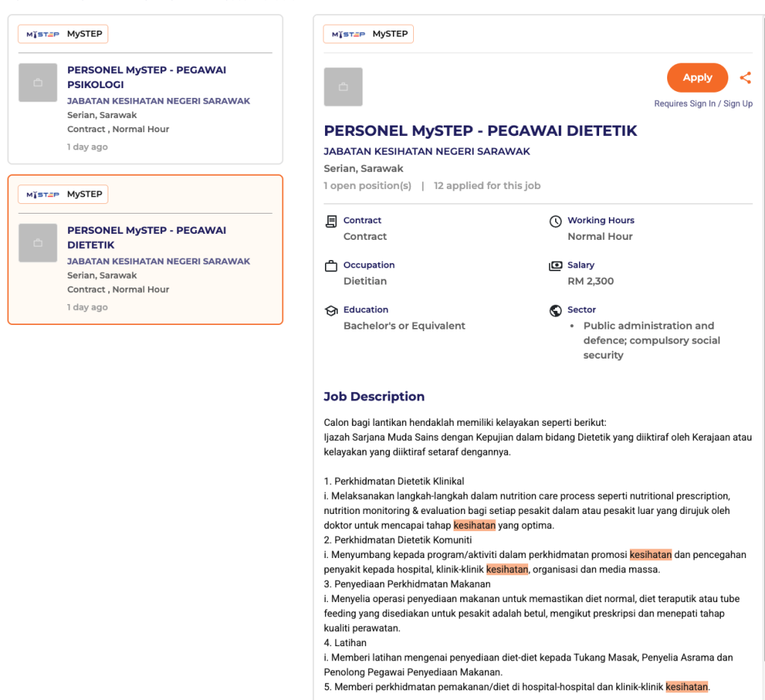Screen dimensions: 765x700
Task: Click the Contract document icon
Action: (x=331, y=221)
